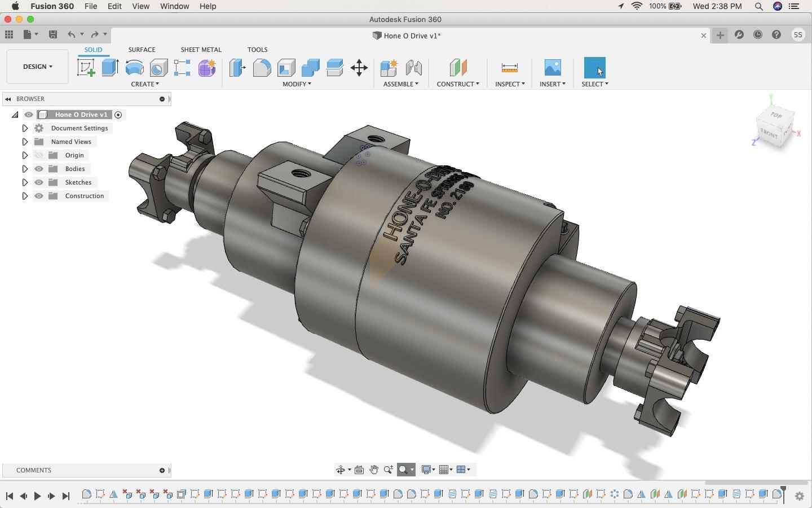Viewport: 812px width, 508px height.
Task: Open Grid and Snaps dropdown
Action: click(446, 470)
